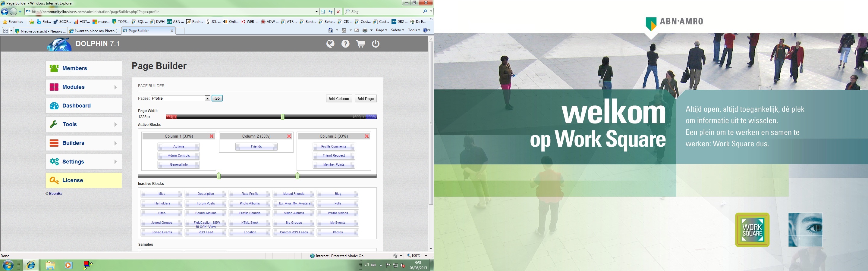The image size is (868, 271).
Task: Click the magnifier search icon in Bing box
Action: click(425, 11)
